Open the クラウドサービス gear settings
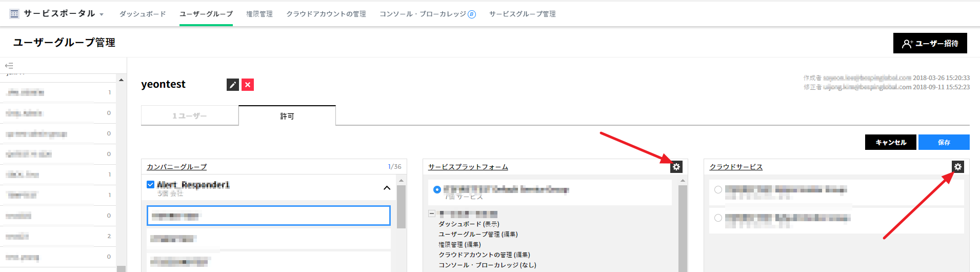The width and height of the screenshot is (980, 272). pyautogui.click(x=957, y=167)
